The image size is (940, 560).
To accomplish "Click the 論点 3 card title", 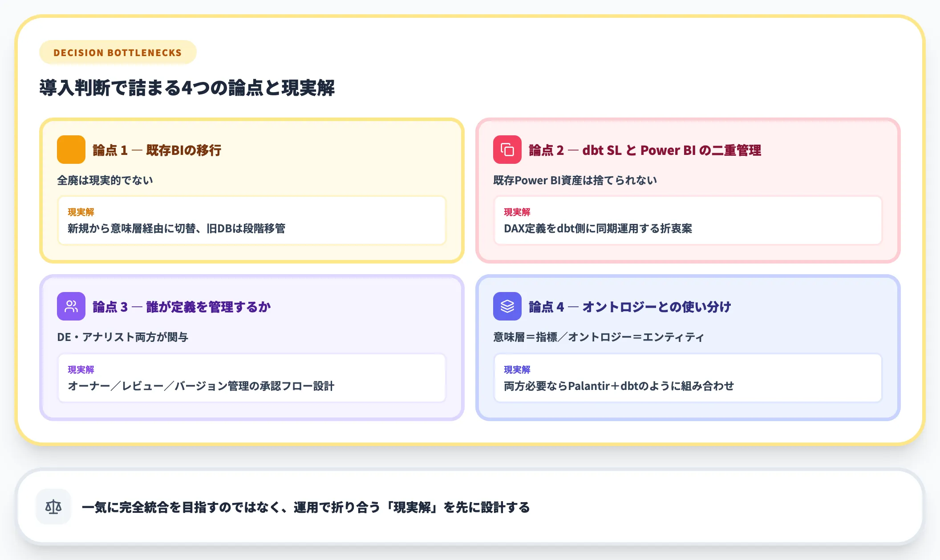I will coord(181,306).
